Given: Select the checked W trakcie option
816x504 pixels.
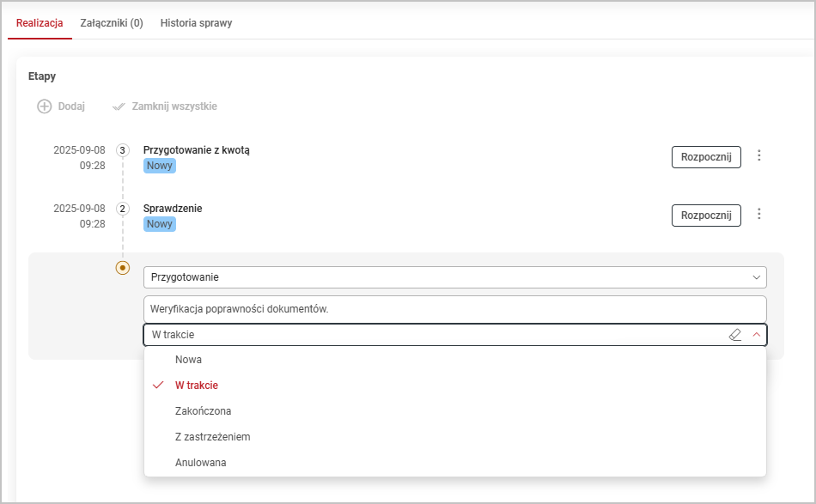Looking at the screenshot, I should [x=196, y=386].
